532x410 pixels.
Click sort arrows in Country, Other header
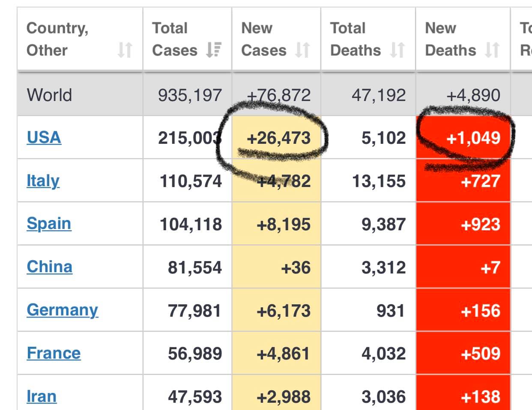(x=125, y=50)
